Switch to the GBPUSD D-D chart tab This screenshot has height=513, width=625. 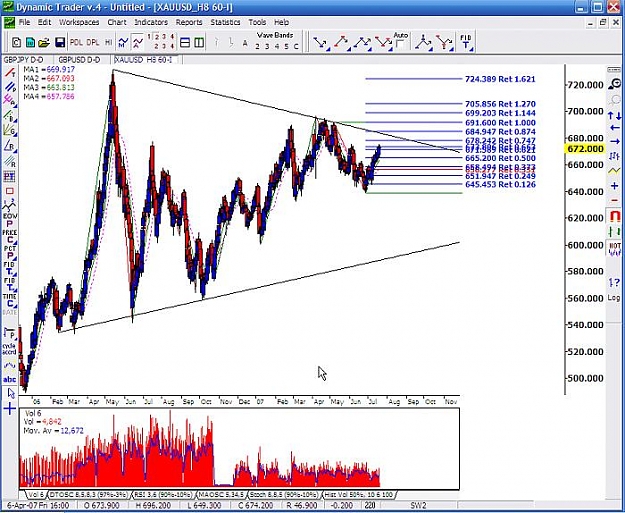79,60
